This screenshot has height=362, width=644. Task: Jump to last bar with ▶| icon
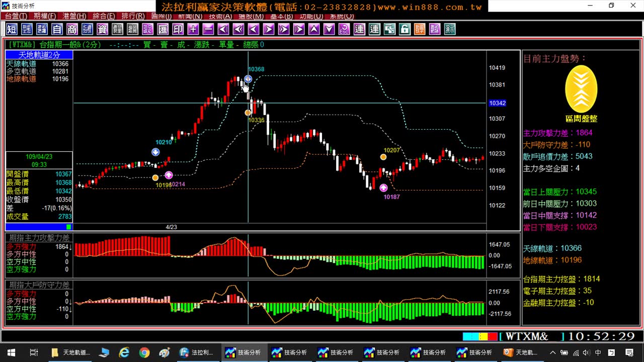pos(298,29)
